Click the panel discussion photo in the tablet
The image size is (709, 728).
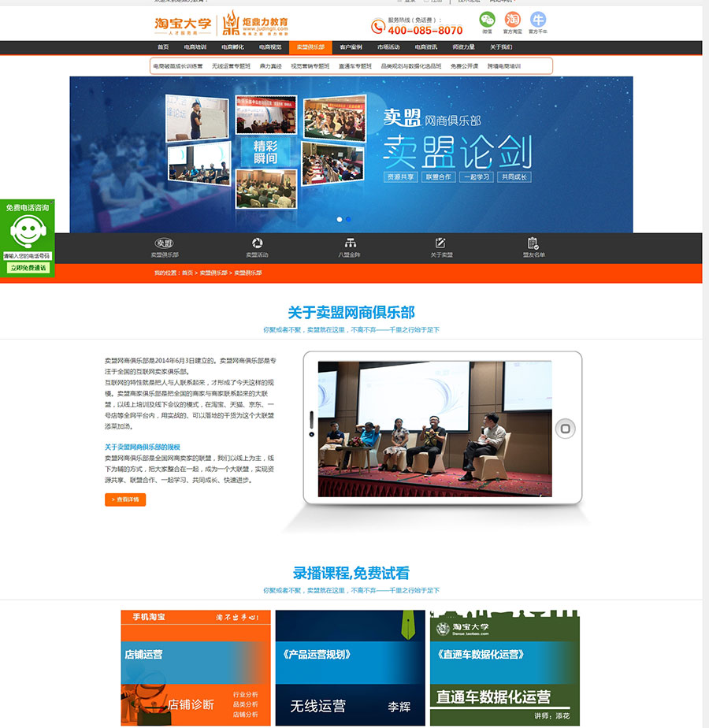tap(435, 429)
